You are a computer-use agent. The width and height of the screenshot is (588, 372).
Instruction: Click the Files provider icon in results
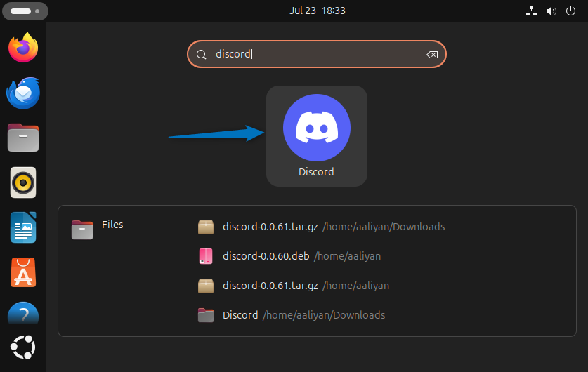point(82,230)
